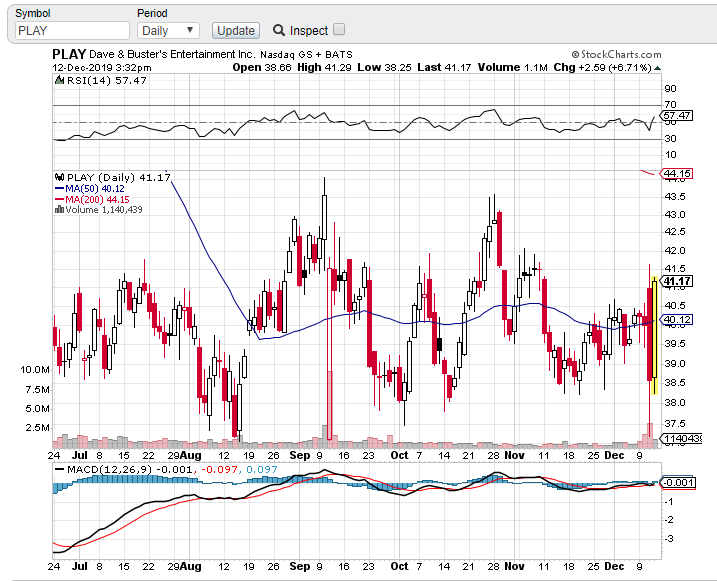Click the MACD(12,26,9) legend line icon
717x581 pixels.
(58, 469)
